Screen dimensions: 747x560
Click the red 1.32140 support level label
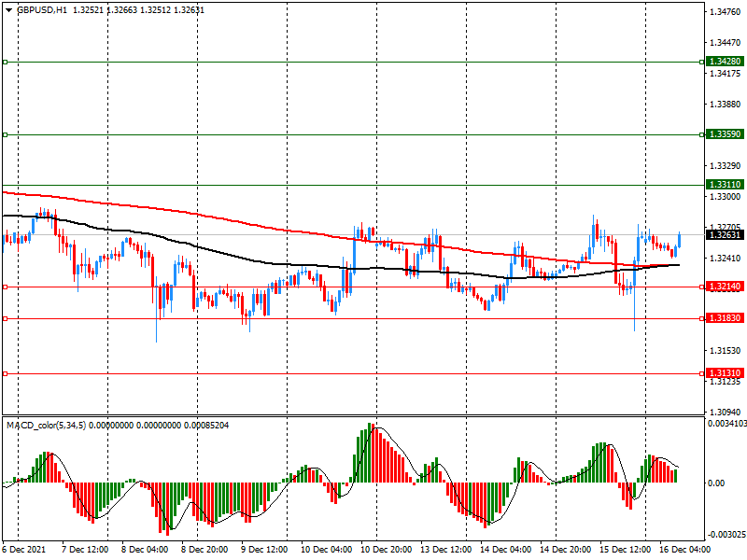[x=726, y=287]
